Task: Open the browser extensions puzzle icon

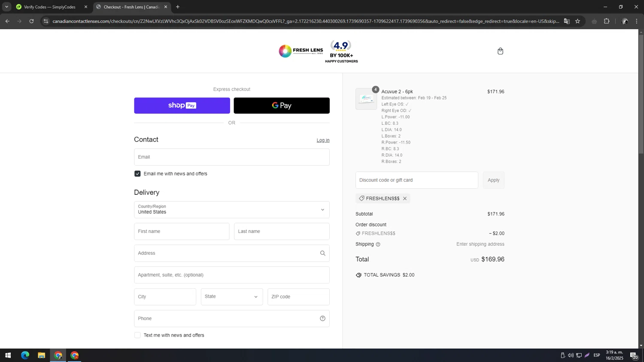Action: pos(607,21)
